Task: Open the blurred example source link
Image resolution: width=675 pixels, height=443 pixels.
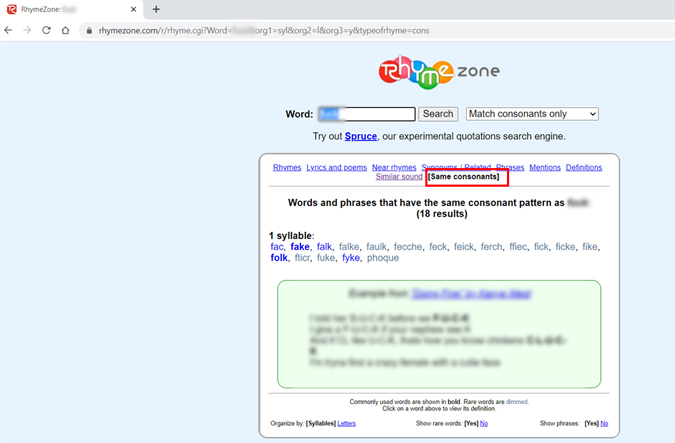Action: coord(471,294)
